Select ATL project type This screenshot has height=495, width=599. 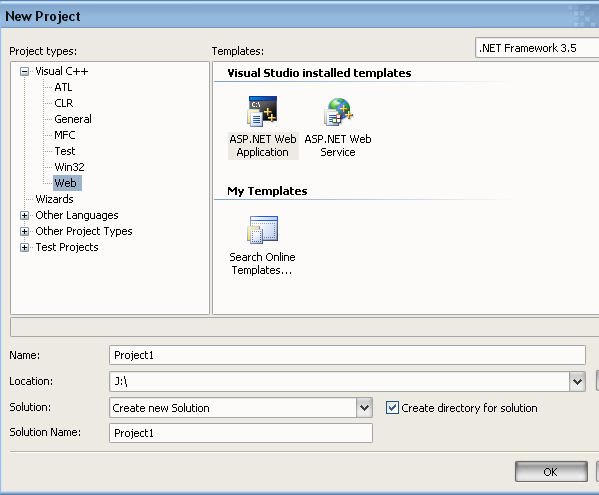pos(63,87)
